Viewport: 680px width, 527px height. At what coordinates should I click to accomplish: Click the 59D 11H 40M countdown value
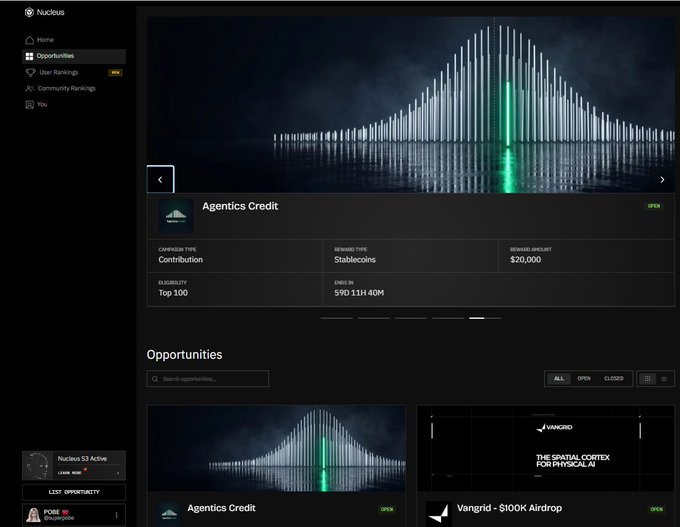click(x=359, y=293)
